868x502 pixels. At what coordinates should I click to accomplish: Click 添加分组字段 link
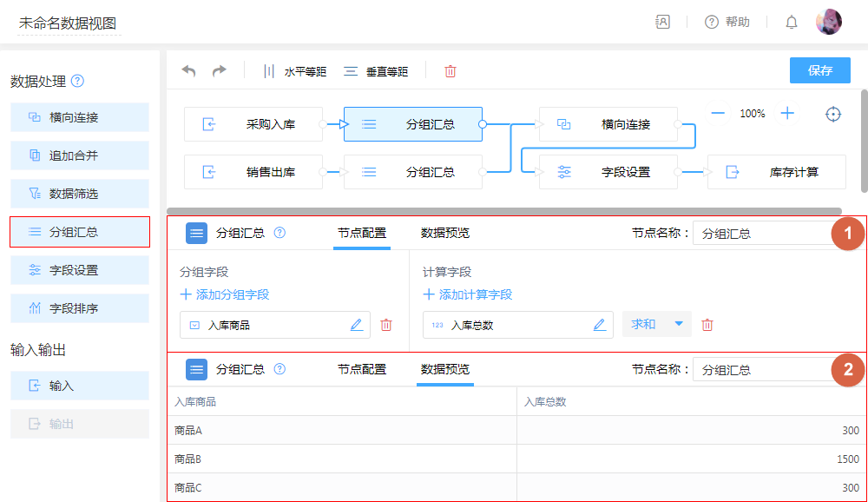pyautogui.click(x=225, y=294)
